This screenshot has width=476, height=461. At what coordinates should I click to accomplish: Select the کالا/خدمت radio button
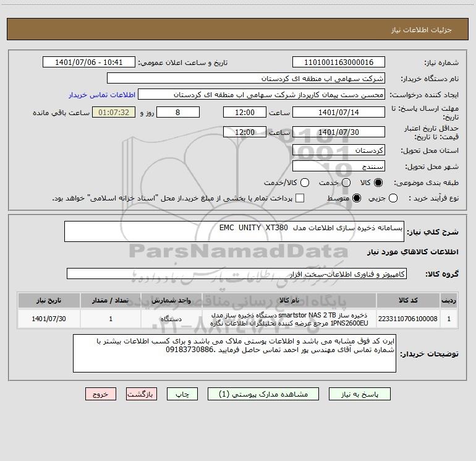coord(305,183)
